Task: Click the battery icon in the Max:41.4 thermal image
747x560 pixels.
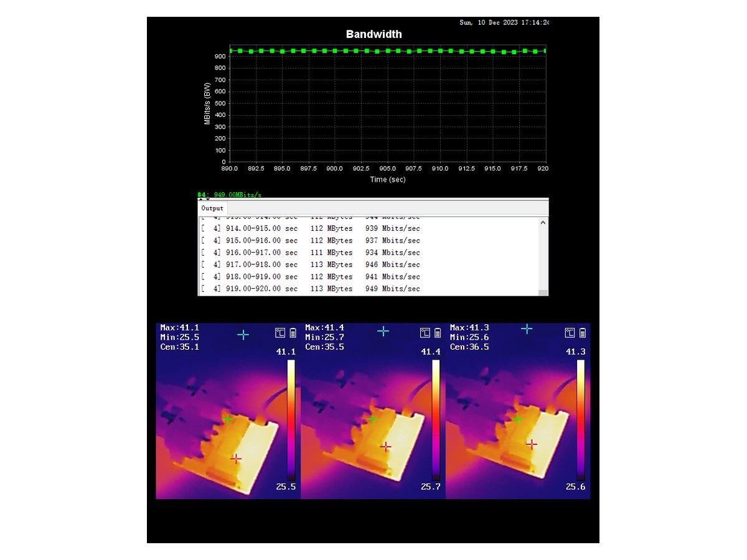Action: pos(438,333)
